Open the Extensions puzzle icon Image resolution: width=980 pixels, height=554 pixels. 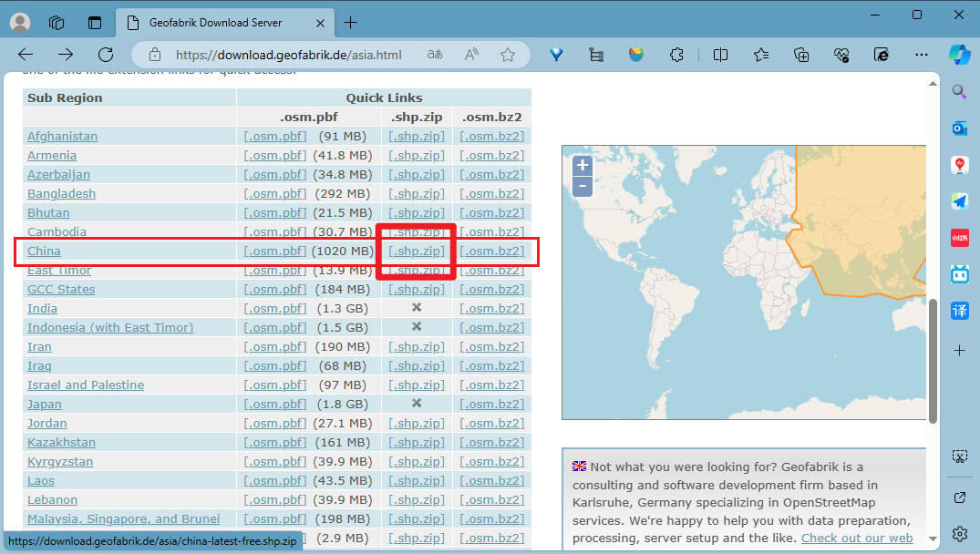tap(676, 55)
